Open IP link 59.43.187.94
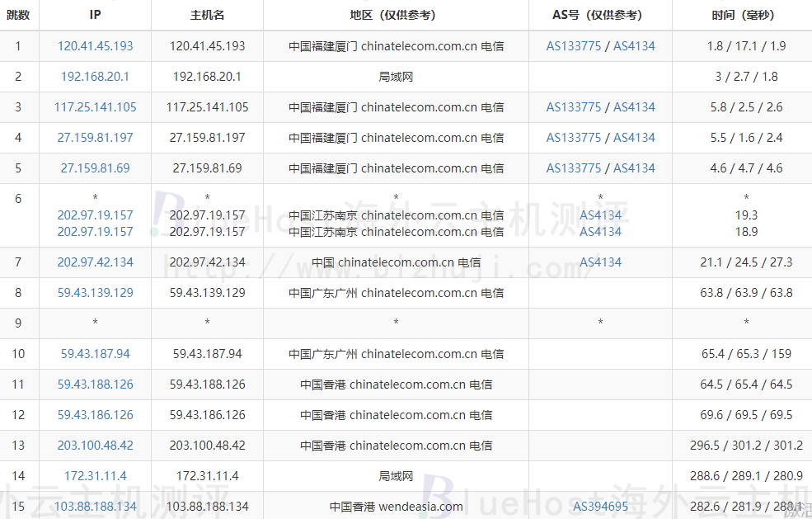 click(x=96, y=354)
